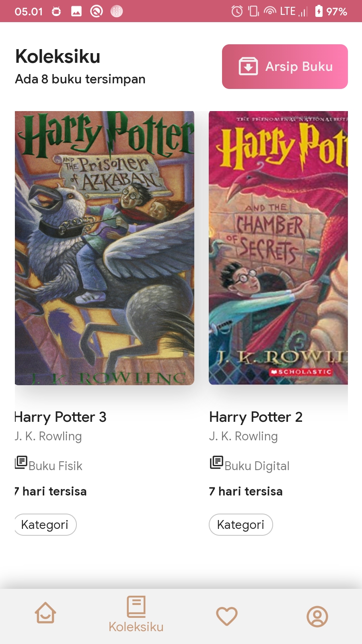Open the Arsip Buku archive button
The height and width of the screenshot is (644, 362).
click(285, 66)
